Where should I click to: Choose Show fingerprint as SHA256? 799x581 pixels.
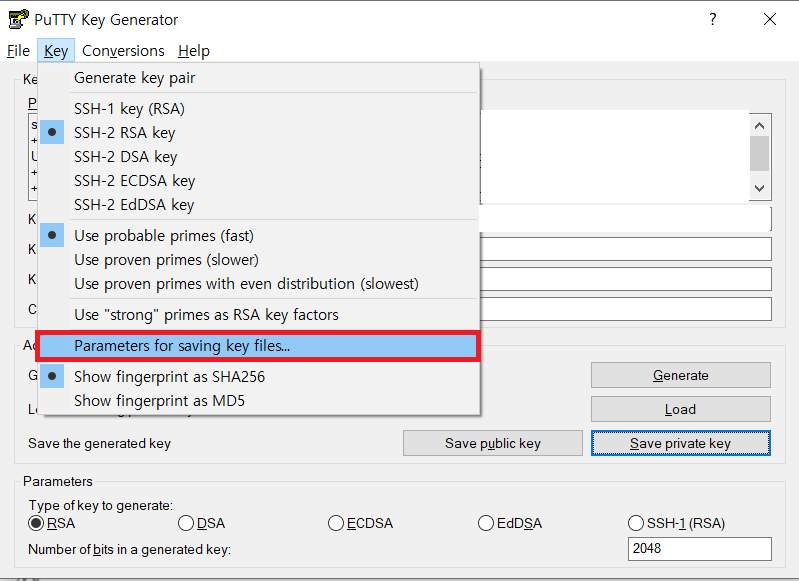258,377
